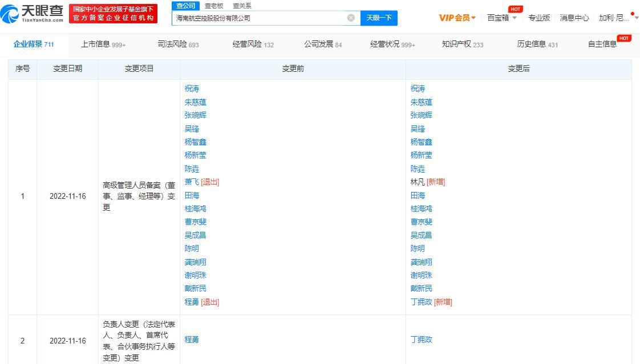Select the 查公司 search tab
This screenshot has height=364, width=640.
click(186, 6)
